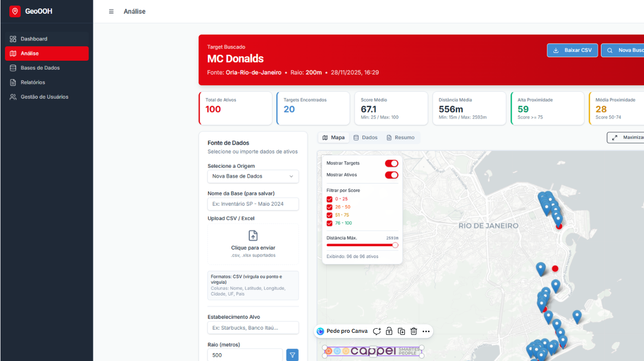Click the duplicate icon in Canva toolbar
Viewport: 644px width, 361px height.
401,331
